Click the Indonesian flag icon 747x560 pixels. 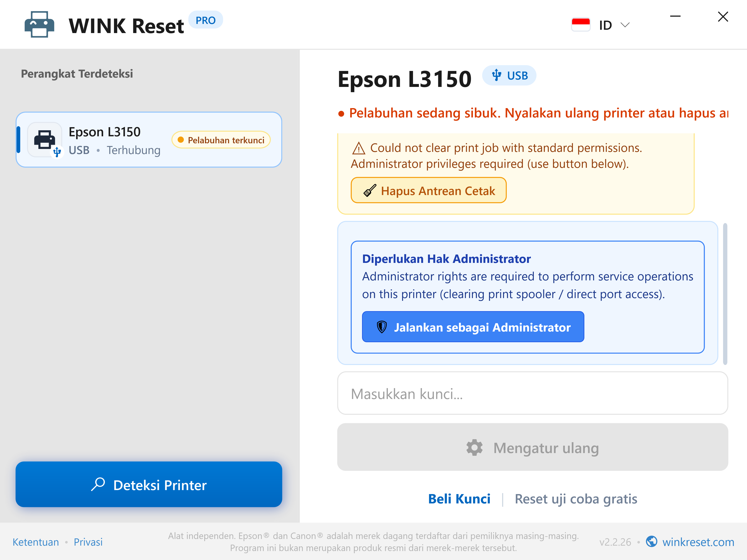[x=580, y=25]
